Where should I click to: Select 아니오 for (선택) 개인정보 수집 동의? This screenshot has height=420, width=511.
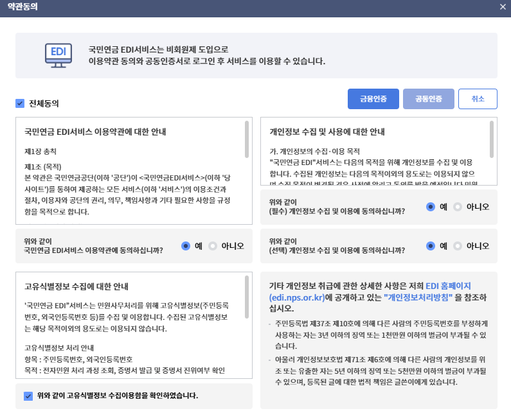point(458,246)
